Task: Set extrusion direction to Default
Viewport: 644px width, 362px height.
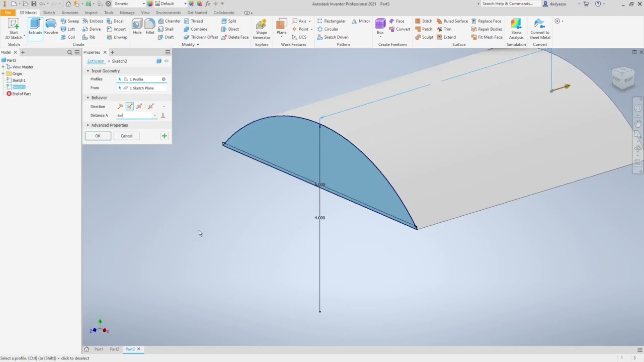Action: click(x=120, y=107)
